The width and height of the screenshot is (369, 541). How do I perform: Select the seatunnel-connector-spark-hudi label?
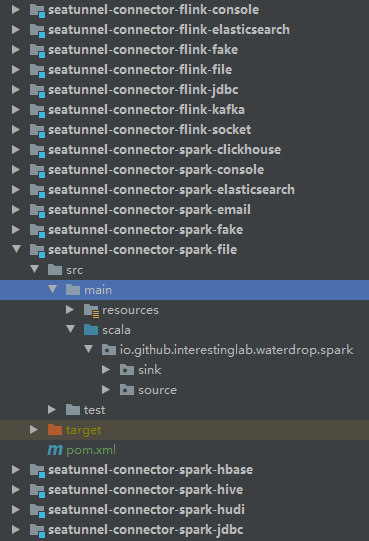[x=146, y=510]
